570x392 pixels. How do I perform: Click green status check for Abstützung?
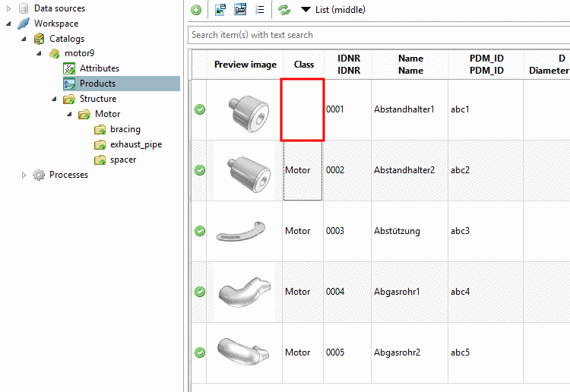click(x=200, y=231)
